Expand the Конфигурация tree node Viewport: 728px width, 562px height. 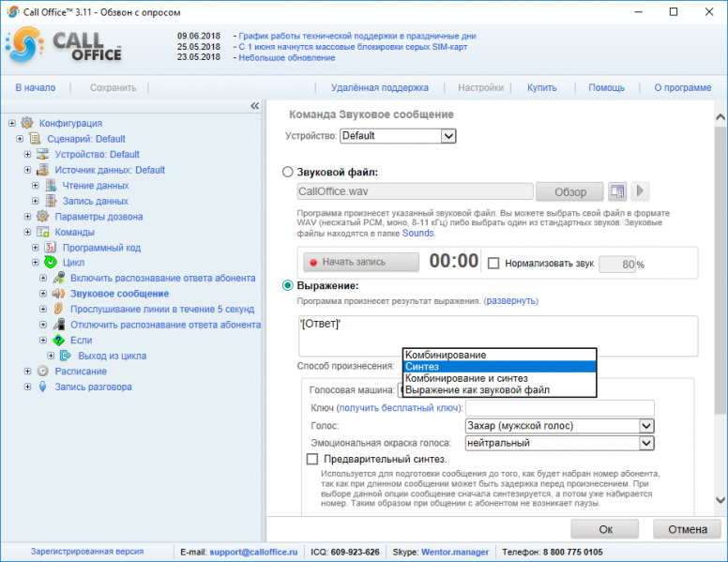pos(12,123)
